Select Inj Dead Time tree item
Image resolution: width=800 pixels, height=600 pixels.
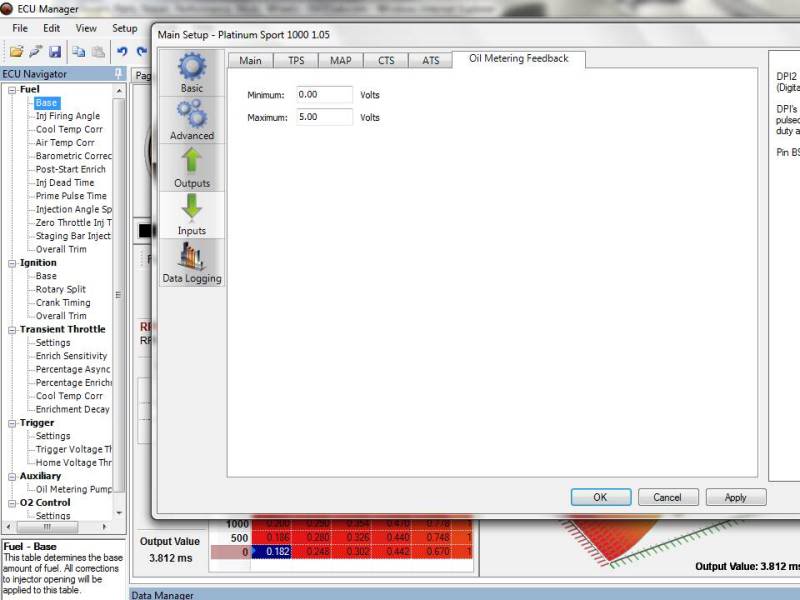tap(65, 183)
